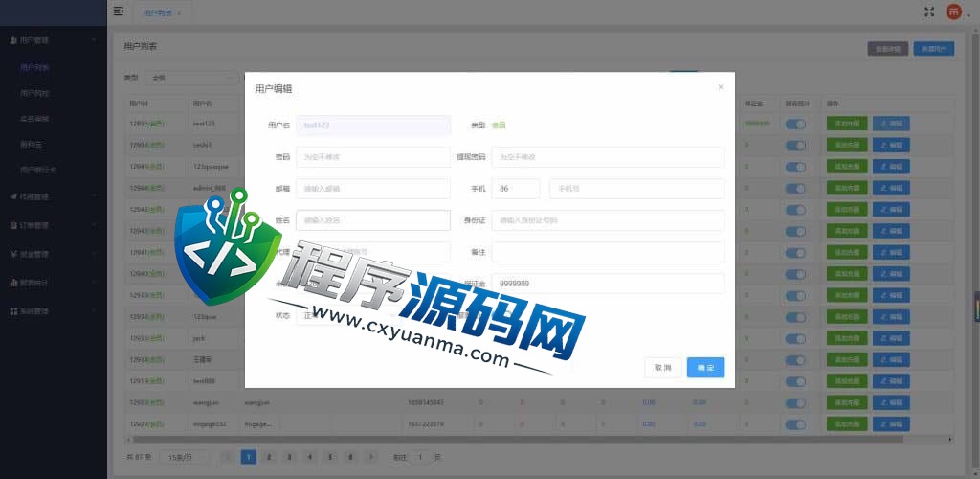Open the user avatar menu
The height and width of the screenshot is (479, 980).
click(x=953, y=11)
